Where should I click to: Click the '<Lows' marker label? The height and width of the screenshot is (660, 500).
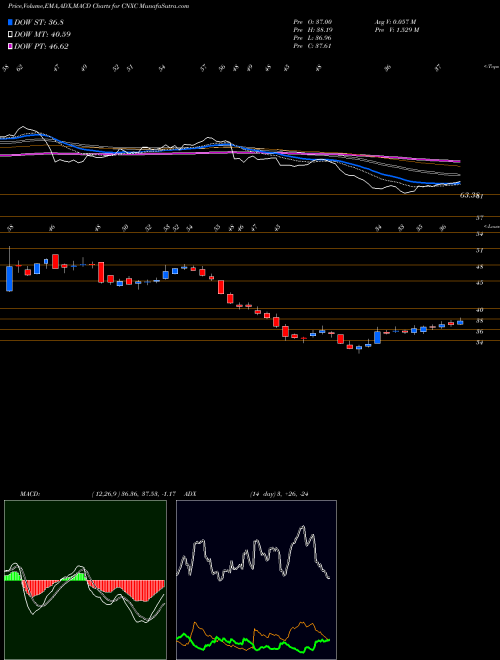pyautogui.click(x=491, y=226)
